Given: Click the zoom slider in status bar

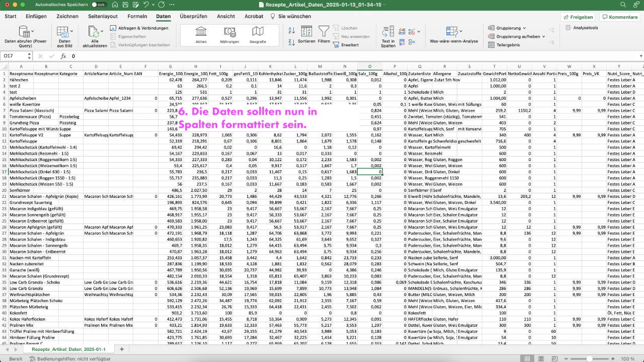Looking at the screenshot, I should click(x=589, y=359).
